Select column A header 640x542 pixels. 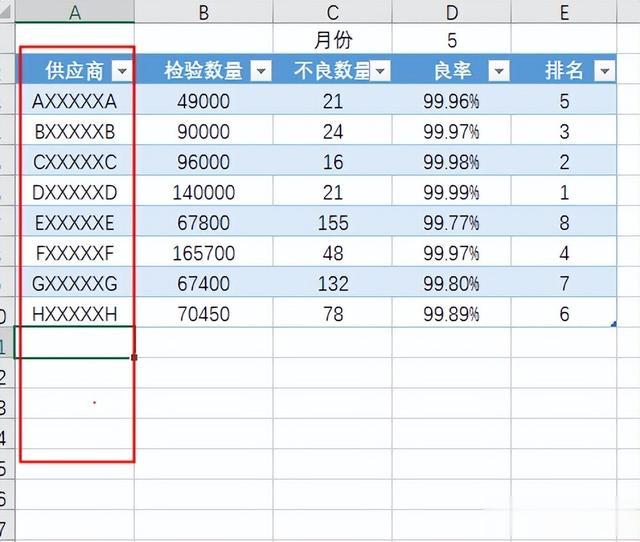(x=75, y=11)
